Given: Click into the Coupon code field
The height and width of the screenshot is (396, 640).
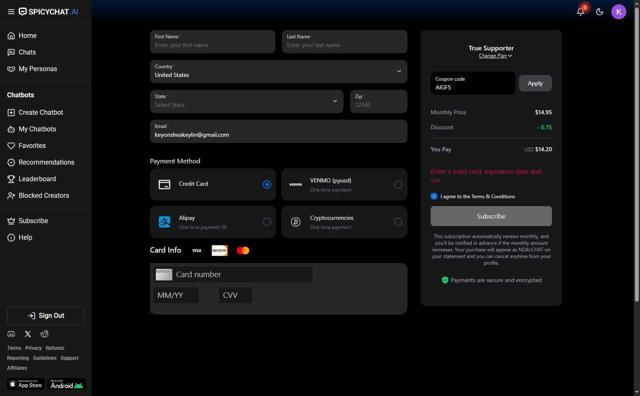Looking at the screenshot, I should click(472, 83).
